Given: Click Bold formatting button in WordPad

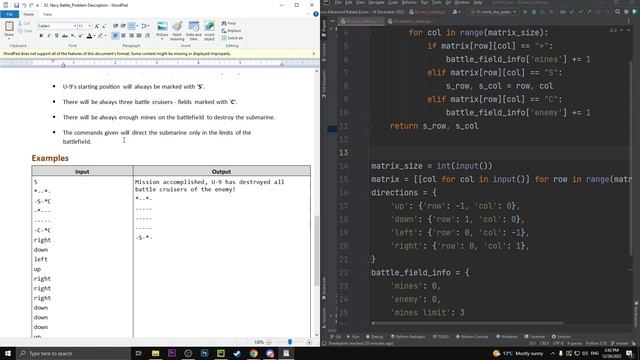Looking at the screenshot, I should tap(41, 36).
